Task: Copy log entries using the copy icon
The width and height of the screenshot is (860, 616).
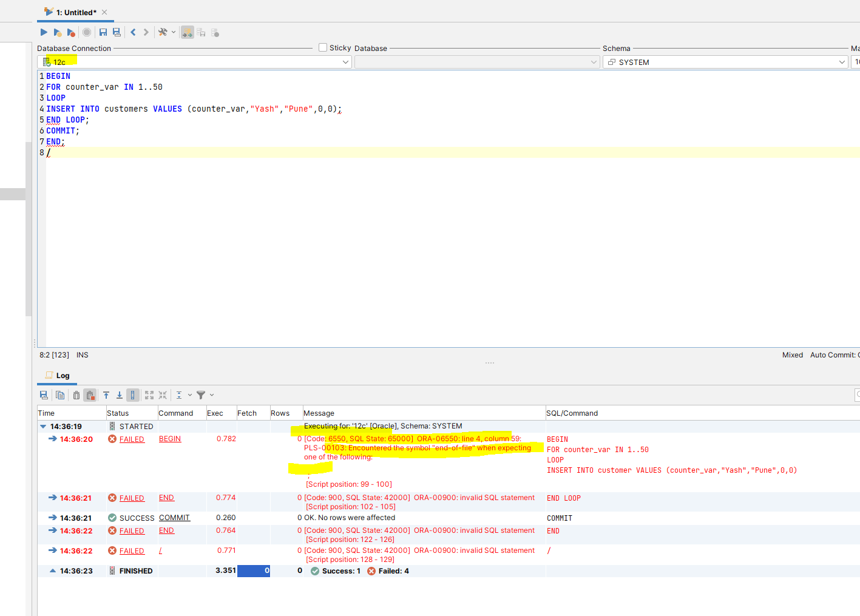Action: (60, 394)
